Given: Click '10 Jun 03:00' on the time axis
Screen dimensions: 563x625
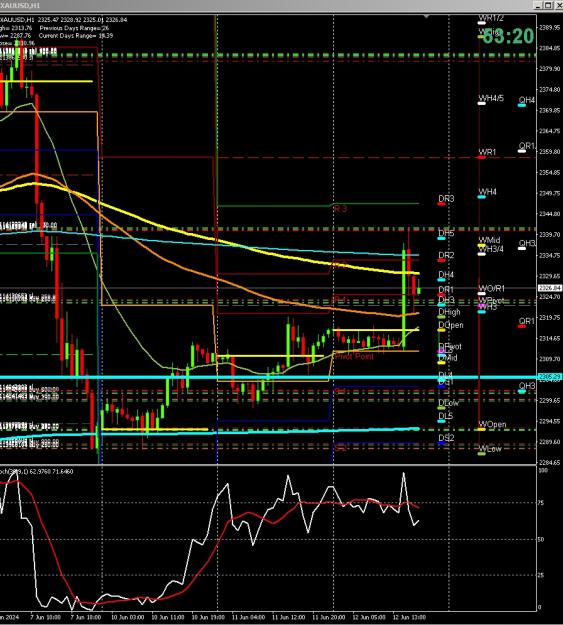Looking at the screenshot, I should pyautogui.click(x=127, y=617).
